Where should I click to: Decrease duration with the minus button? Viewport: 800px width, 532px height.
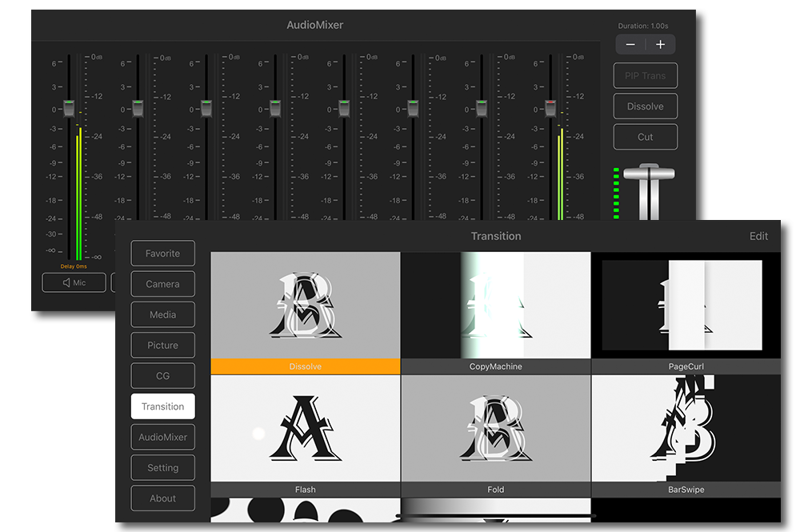pos(630,45)
